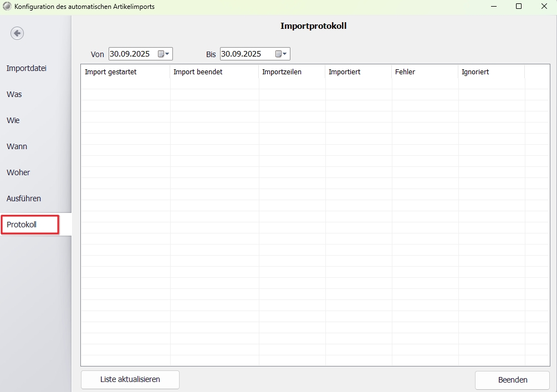Click the Importiert column header
This screenshot has height=392, width=557.
(359, 72)
